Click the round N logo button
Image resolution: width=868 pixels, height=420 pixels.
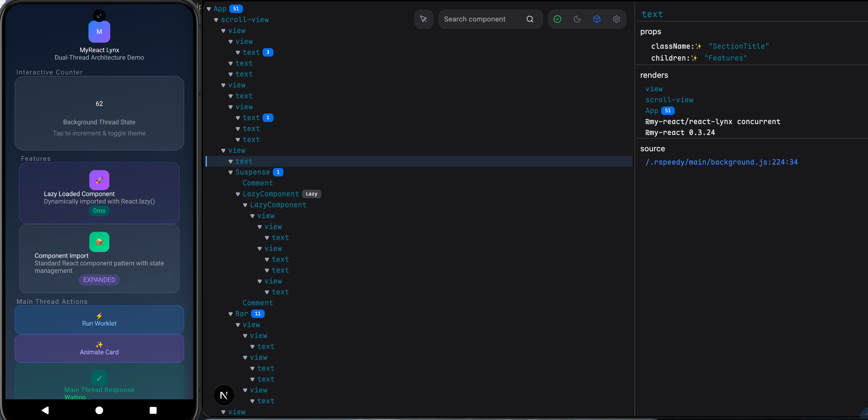coord(224,395)
